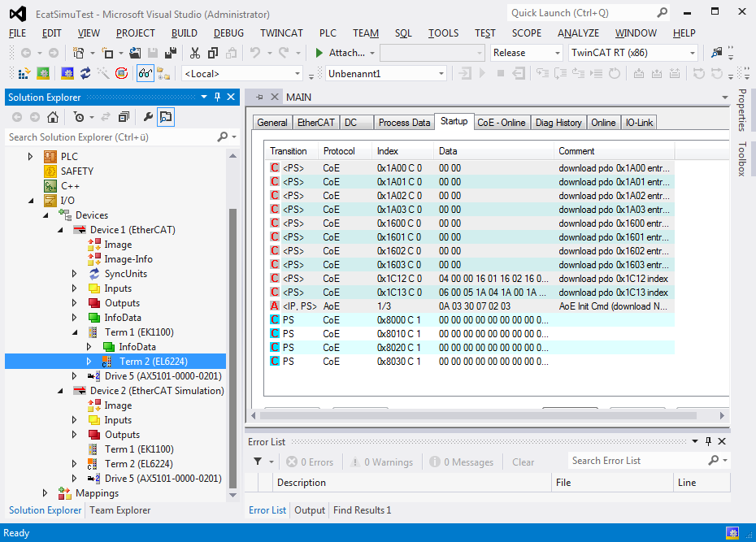Click the Open File folder icon
This screenshot has width=756, height=542.
coord(136,53)
